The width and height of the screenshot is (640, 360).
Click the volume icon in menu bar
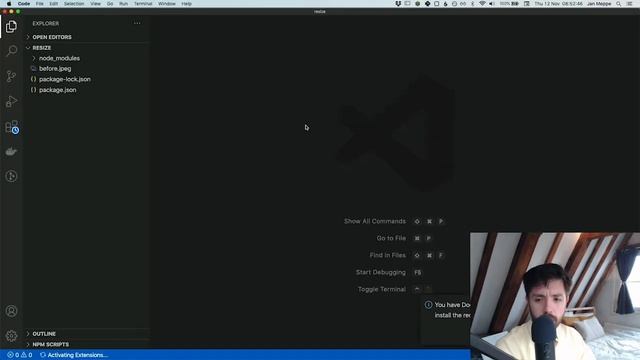492,4
